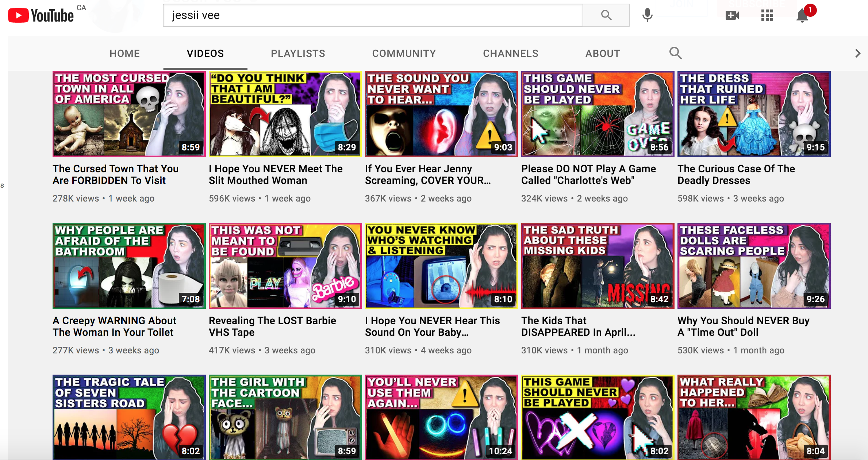Open thumbnail 'You Never Know Who's Watching'

click(x=442, y=266)
